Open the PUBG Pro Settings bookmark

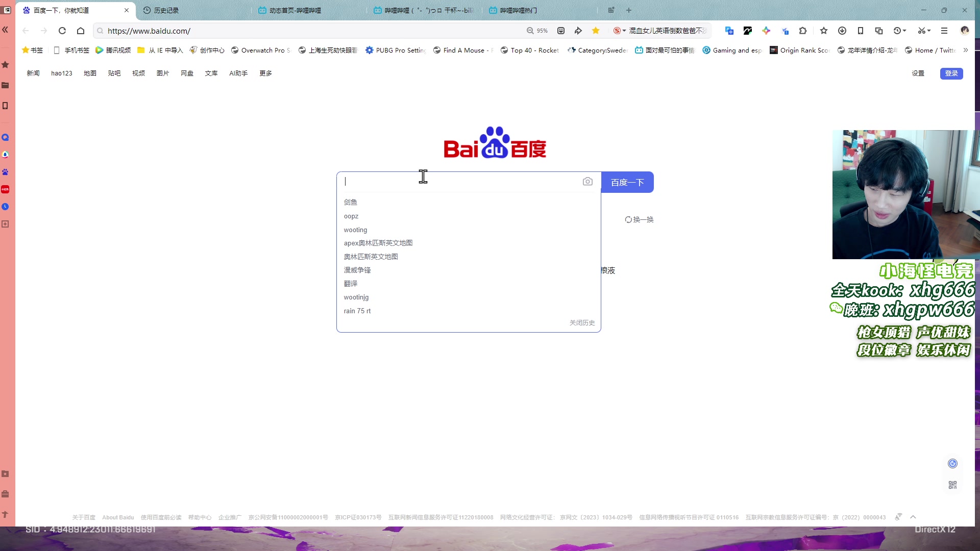click(396, 50)
